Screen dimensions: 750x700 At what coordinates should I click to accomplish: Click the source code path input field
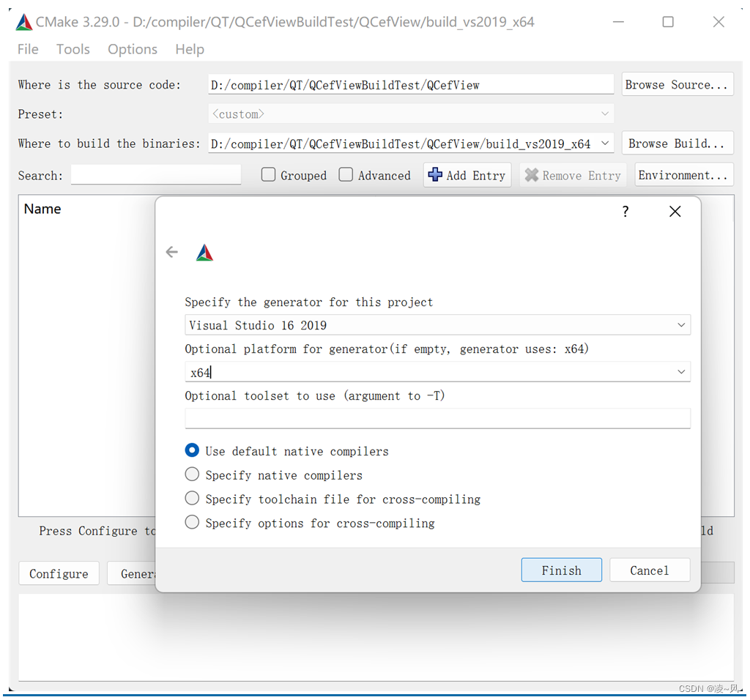tap(411, 85)
